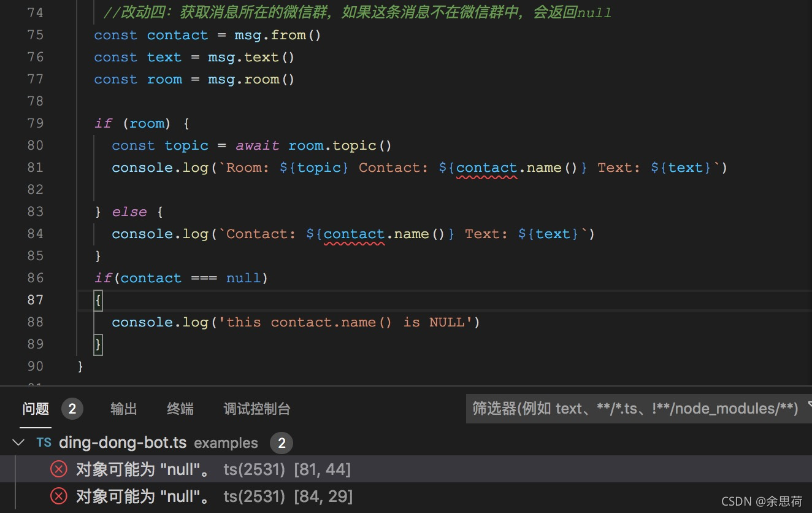Click line number 81 in the gutter

[x=36, y=168]
